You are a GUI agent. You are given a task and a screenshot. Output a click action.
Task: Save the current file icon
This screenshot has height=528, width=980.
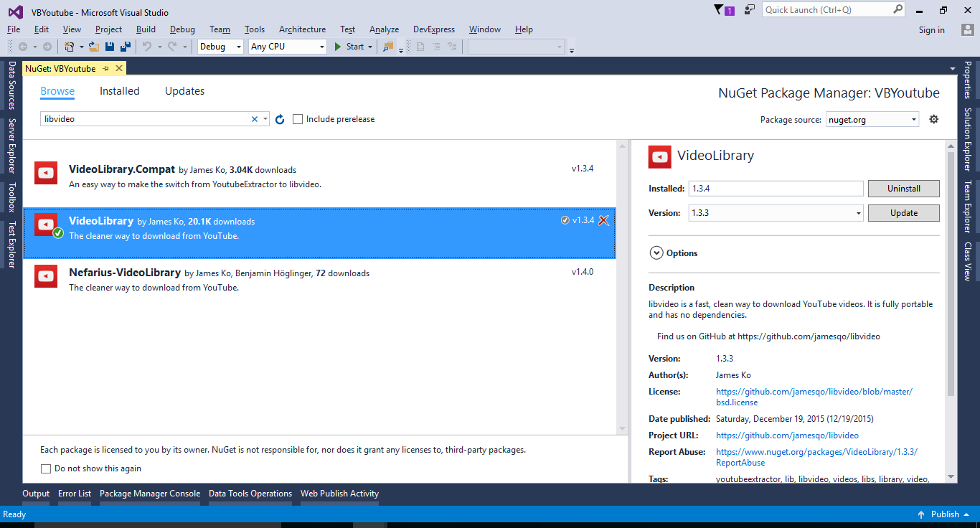click(x=110, y=47)
